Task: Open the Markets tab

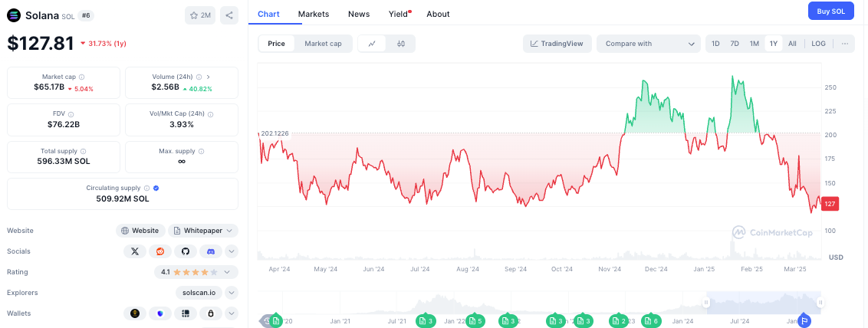Action: pos(314,15)
